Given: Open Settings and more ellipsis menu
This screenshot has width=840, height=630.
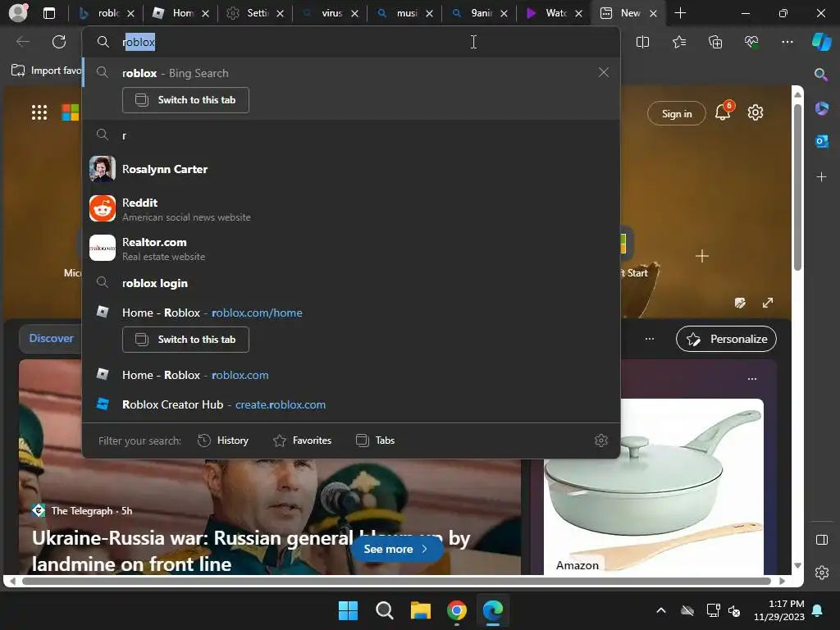Looking at the screenshot, I should pos(787,42).
